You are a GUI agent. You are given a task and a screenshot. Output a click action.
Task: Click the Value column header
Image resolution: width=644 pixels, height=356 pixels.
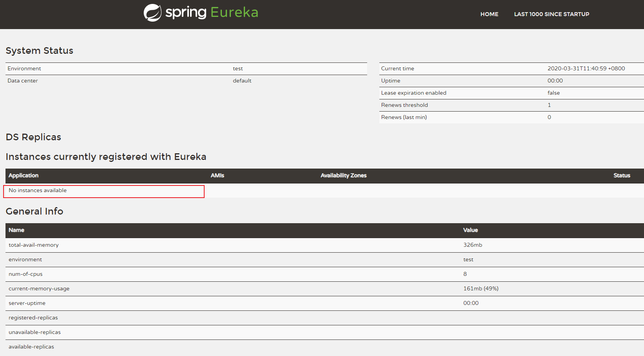click(x=470, y=230)
